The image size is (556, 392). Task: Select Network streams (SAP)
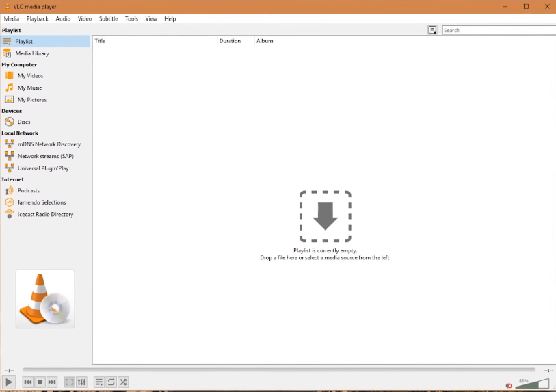tap(45, 156)
